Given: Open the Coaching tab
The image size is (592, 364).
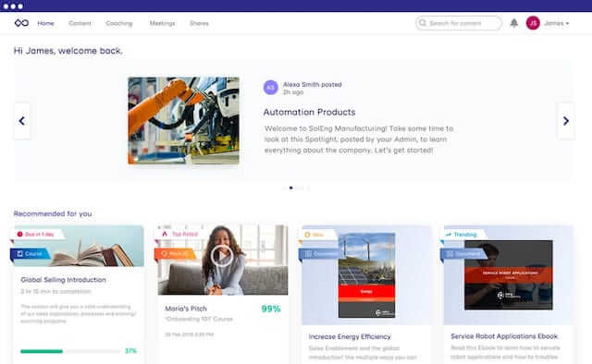Looking at the screenshot, I should pyautogui.click(x=119, y=23).
